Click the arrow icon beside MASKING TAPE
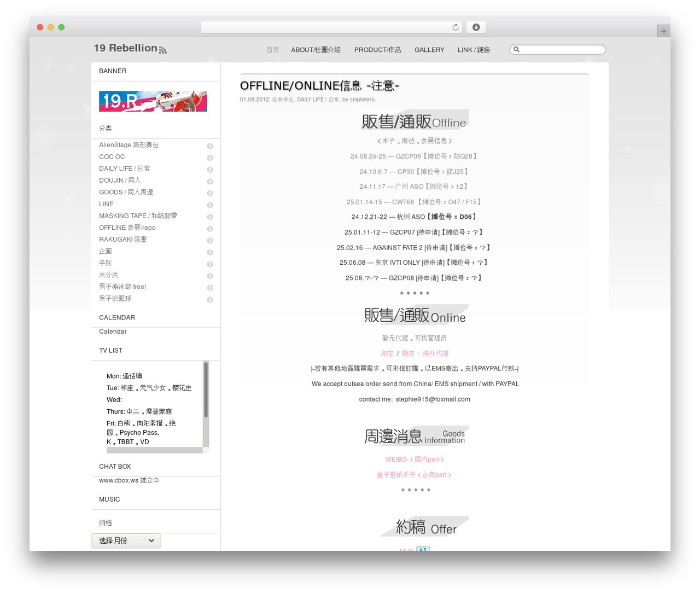Screen dimensions: 700x593 (x=210, y=217)
